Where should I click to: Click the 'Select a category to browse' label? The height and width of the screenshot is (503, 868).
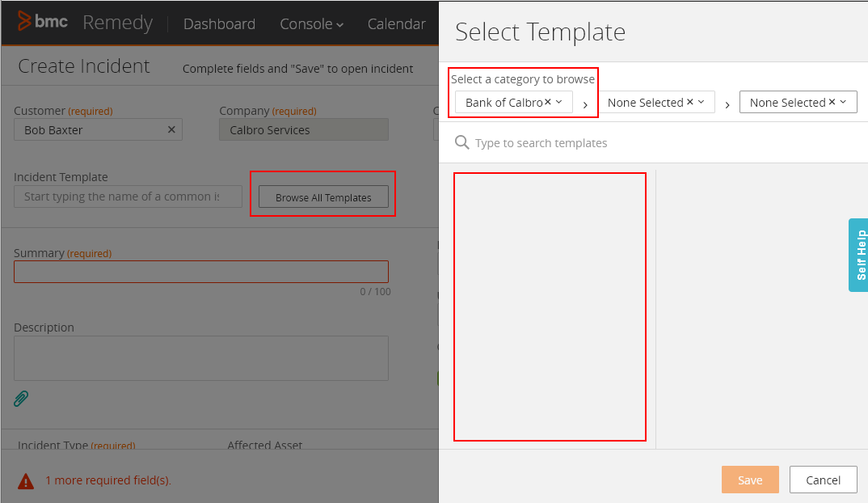tap(523, 79)
